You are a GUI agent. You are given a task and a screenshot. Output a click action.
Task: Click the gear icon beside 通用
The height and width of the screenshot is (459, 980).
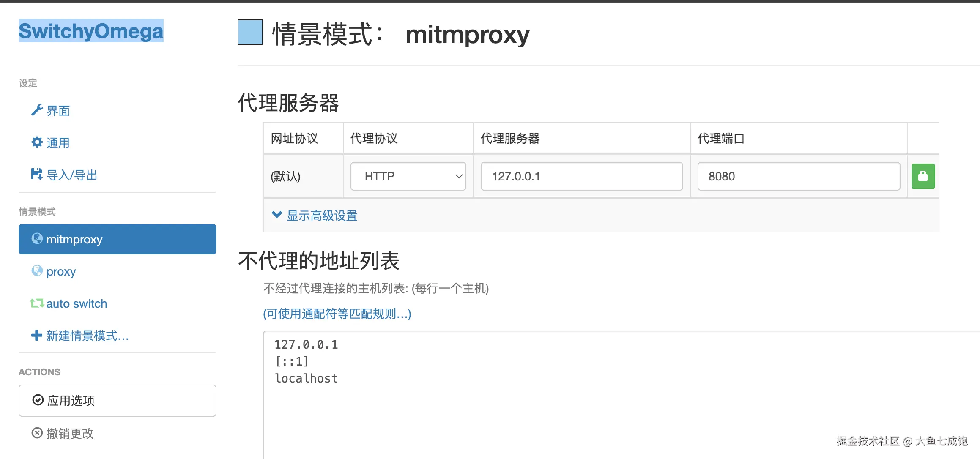37,142
